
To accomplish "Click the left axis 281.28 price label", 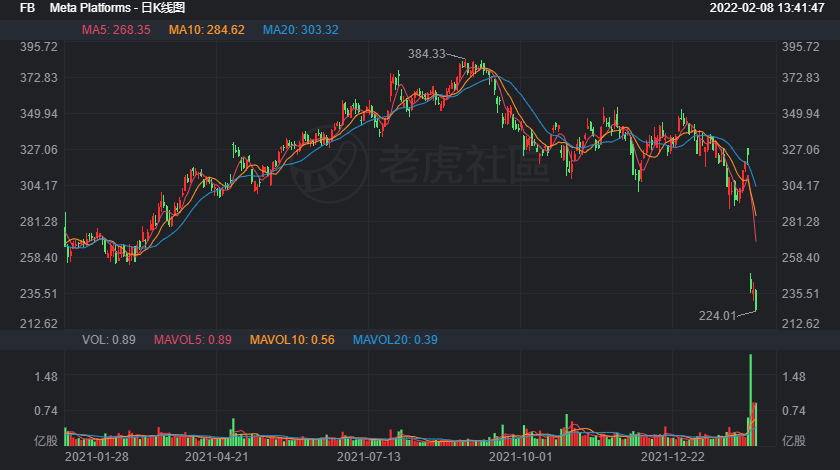I will point(39,222).
